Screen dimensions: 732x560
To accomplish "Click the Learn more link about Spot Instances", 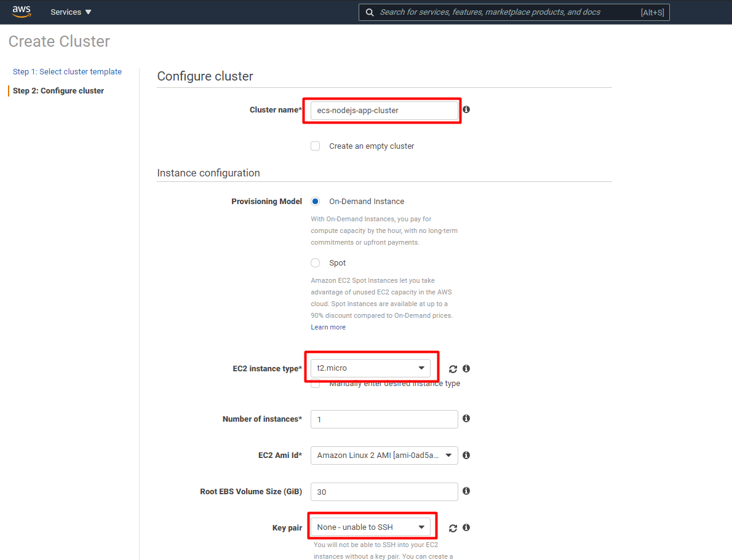I will click(x=328, y=326).
